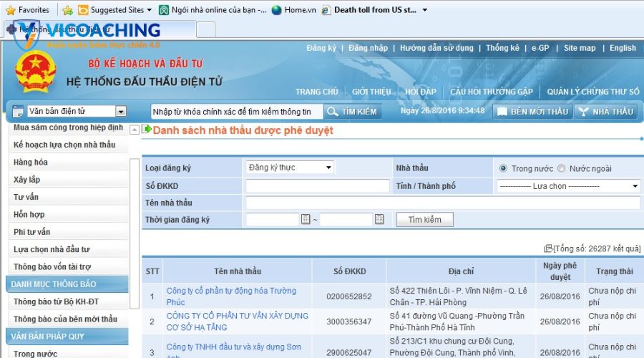Viewport: 644px width, 358px height.
Task: Click the results total count icon
Action: (x=548, y=248)
